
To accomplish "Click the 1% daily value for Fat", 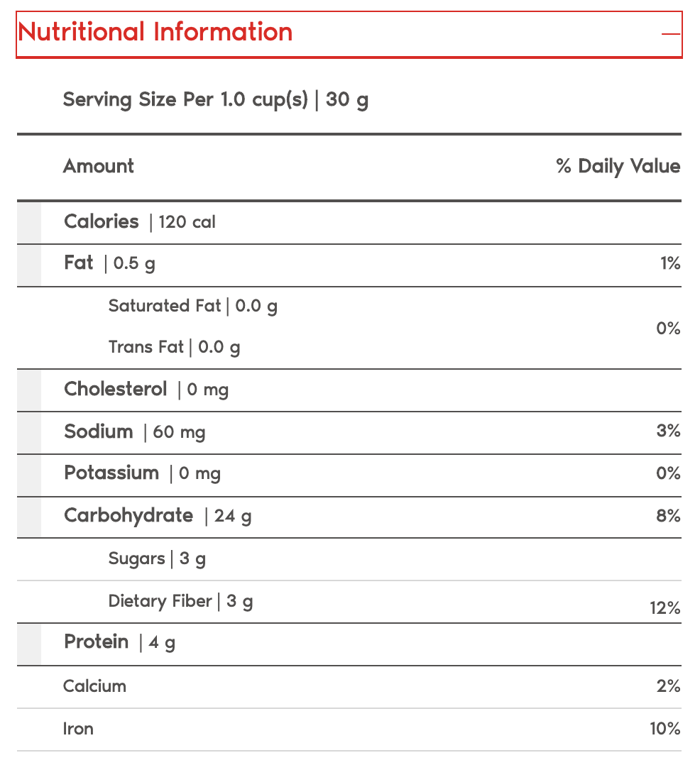I will click(669, 264).
